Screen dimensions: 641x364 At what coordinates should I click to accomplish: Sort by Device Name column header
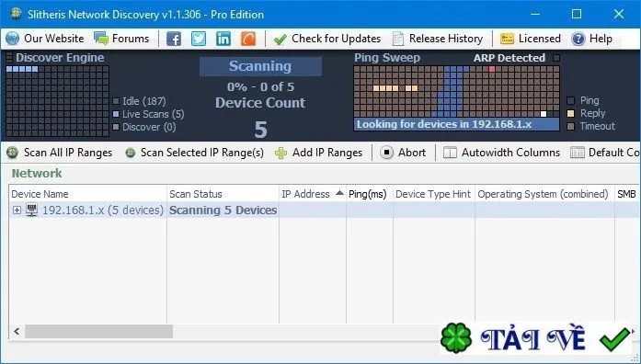(x=88, y=194)
